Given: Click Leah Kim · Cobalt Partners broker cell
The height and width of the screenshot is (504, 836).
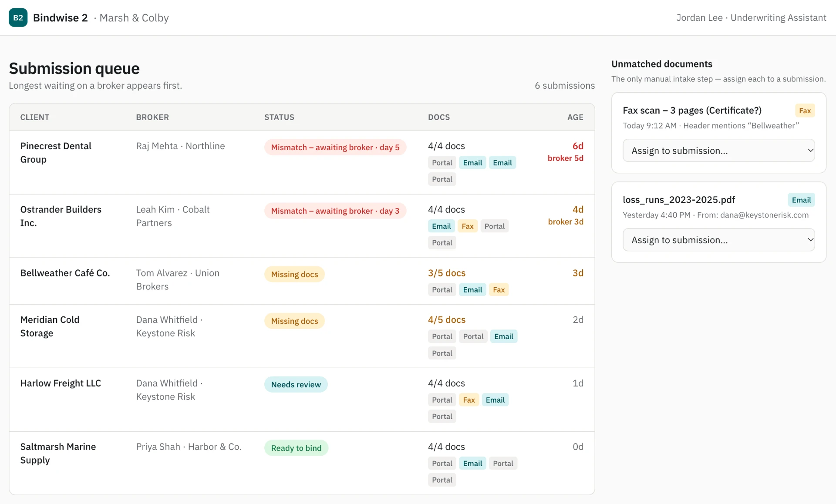Looking at the screenshot, I should tap(173, 216).
